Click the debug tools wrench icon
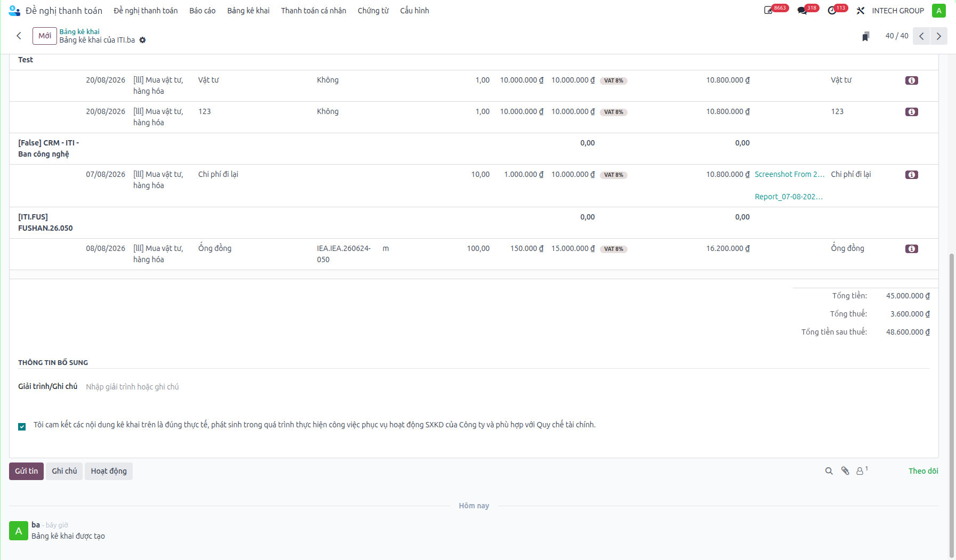The width and height of the screenshot is (956, 560). (861, 11)
